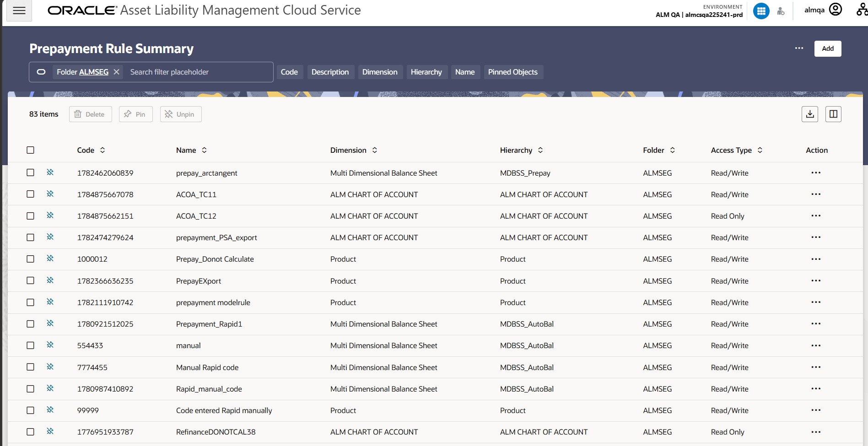
Task: Apply the Pinned Objects filter chip
Action: [513, 72]
